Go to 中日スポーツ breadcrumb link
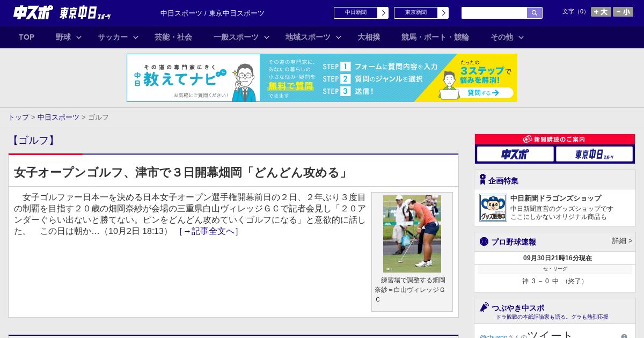 [x=58, y=117]
